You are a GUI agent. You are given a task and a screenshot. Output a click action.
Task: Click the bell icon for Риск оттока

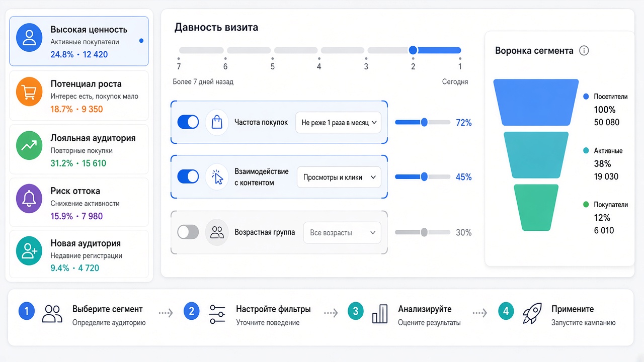point(29,199)
